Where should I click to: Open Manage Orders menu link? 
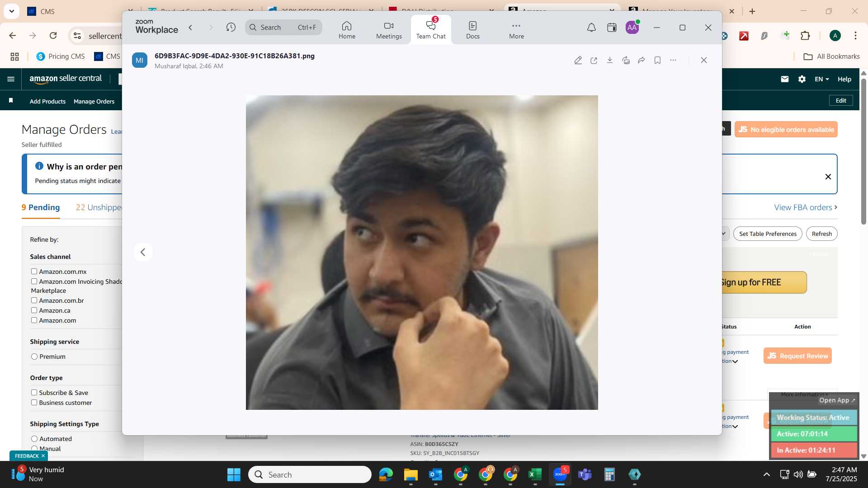point(94,101)
